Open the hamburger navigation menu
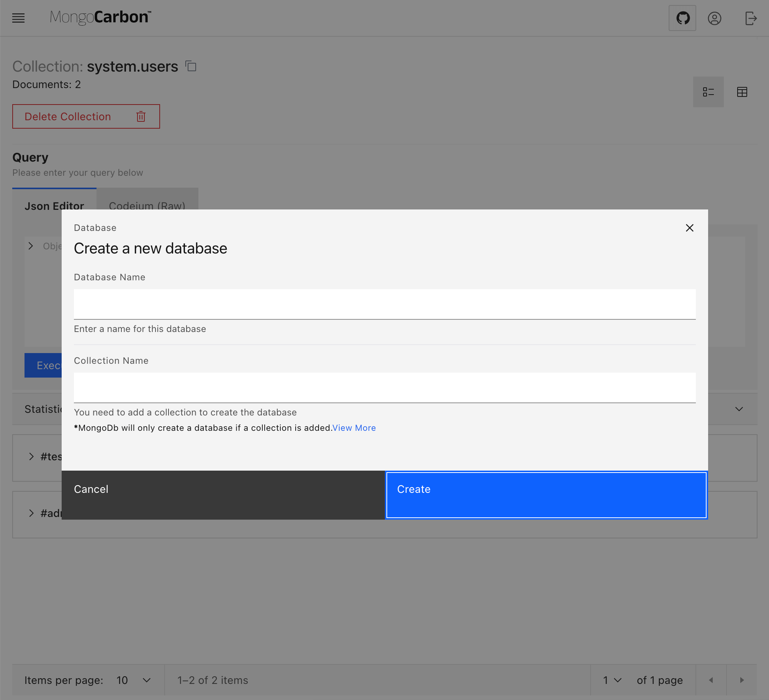The height and width of the screenshot is (700, 769). pyautogui.click(x=18, y=18)
